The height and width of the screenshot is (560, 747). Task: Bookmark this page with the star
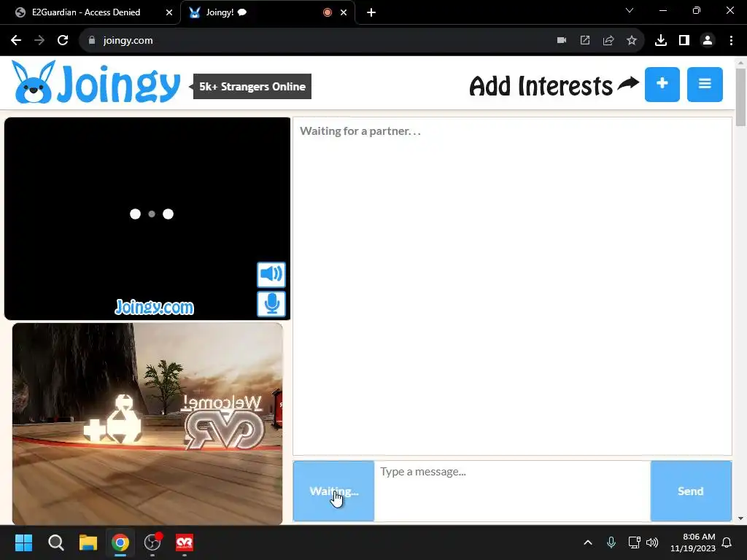[x=632, y=41]
